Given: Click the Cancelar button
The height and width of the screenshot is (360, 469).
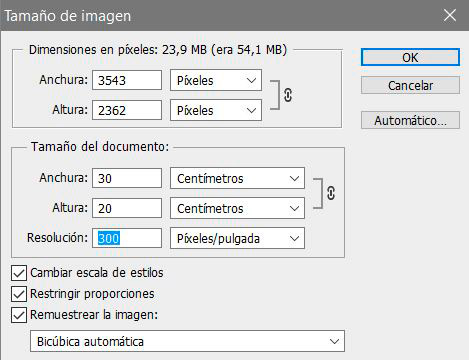Looking at the screenshot, I should coord(410,85).
